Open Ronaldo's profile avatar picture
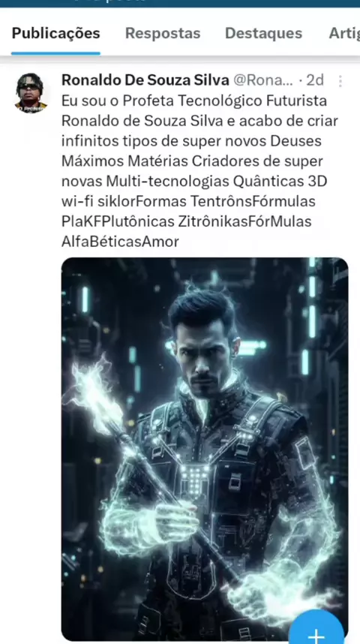Viewport: 360px width, 644px height. 31,93
